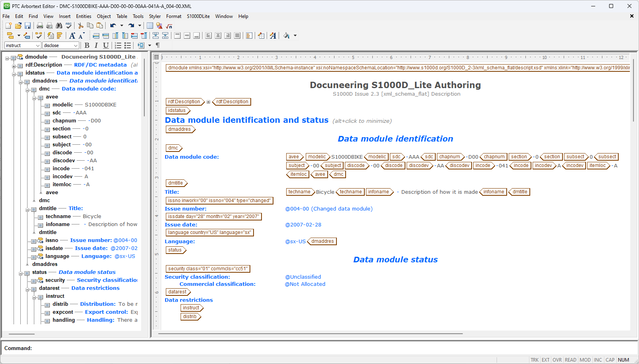Toggle OVR in the status bar
639x364 pixels.
click(557, 360)
